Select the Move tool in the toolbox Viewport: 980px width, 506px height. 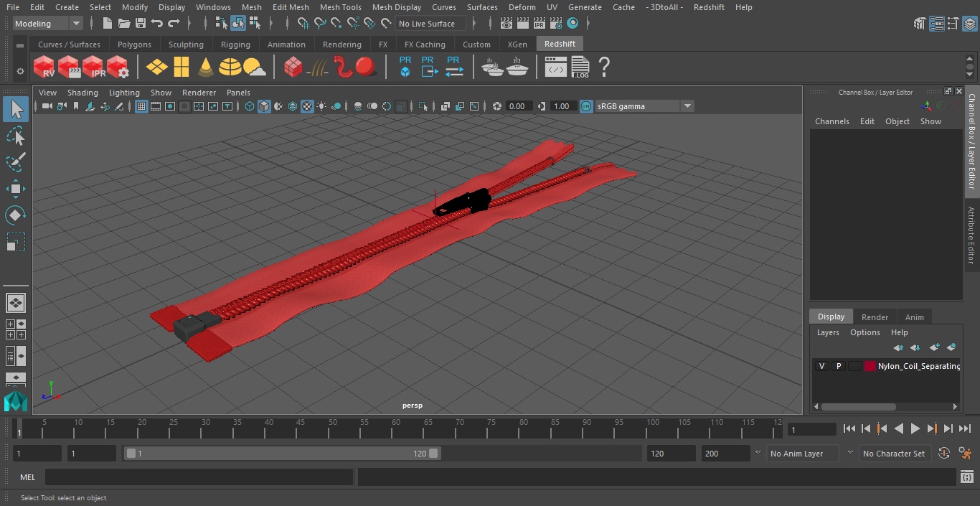tap(16, 189)
